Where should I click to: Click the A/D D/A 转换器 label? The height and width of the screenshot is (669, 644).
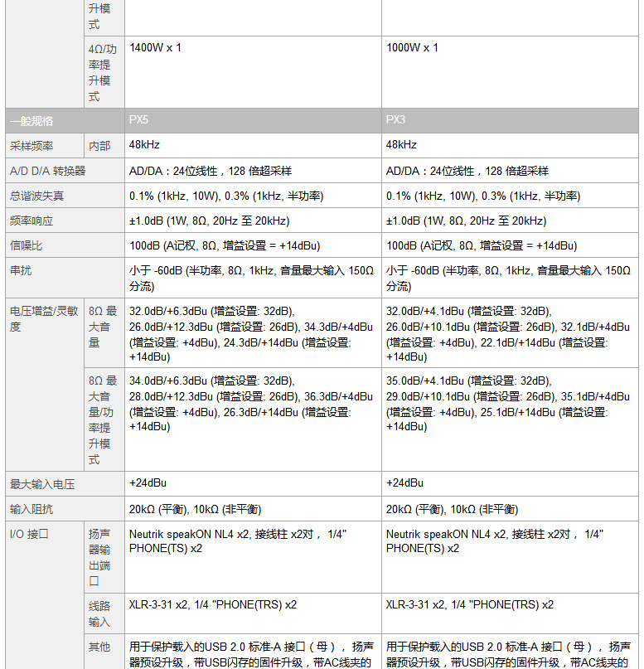click(x=65, y=171)
